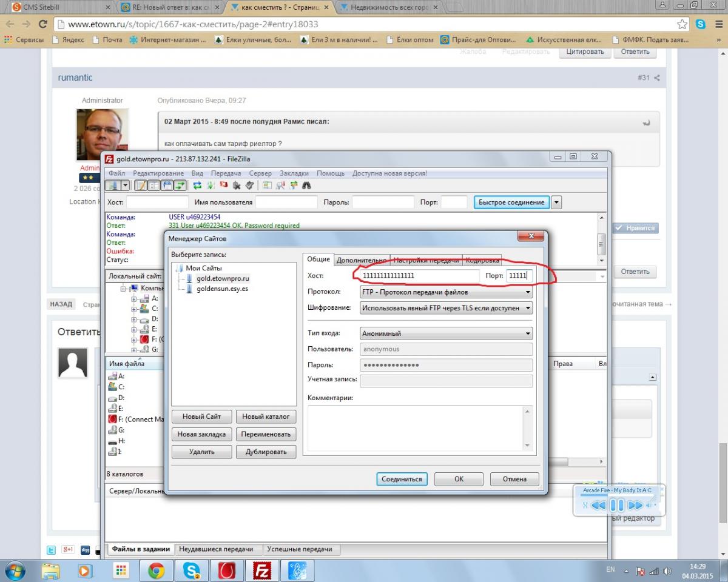Toggle directory comparison icon in FileZilla toolbar
This screenshot has height=582, width=728.
[281, 186]
